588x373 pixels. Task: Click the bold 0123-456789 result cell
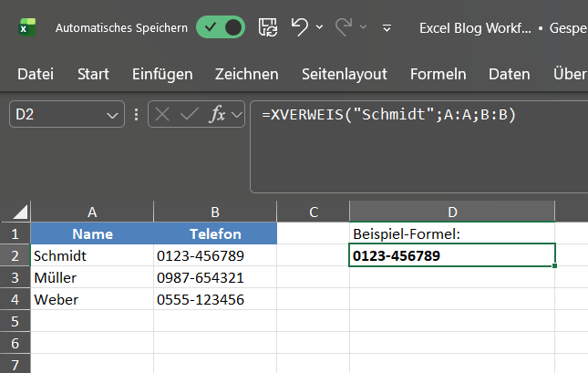click(452, 255)
